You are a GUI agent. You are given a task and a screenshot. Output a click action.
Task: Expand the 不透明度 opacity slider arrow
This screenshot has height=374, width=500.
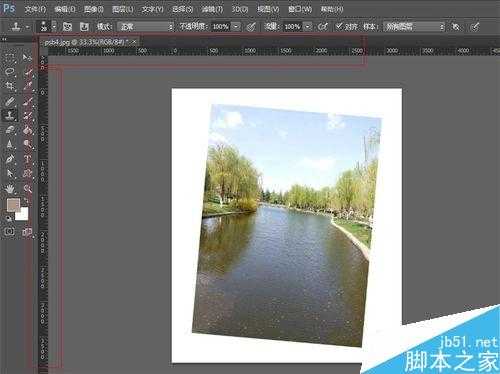click(236, 27)
